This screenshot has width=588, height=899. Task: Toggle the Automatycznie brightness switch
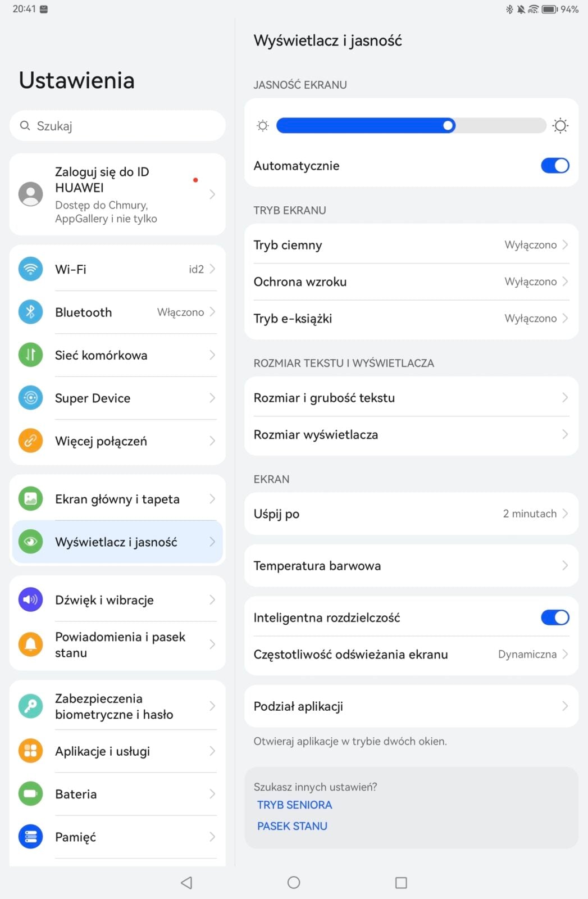pos(555,166)
